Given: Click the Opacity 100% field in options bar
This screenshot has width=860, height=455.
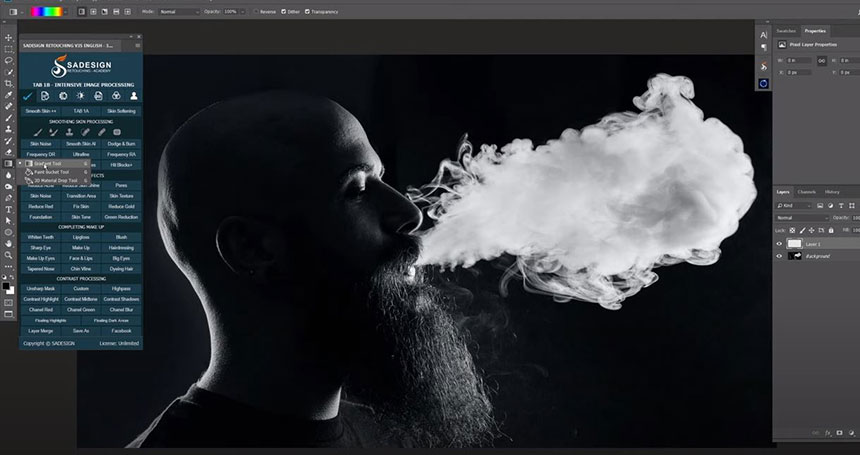Looking at the screenshot, I should (230, 12).
